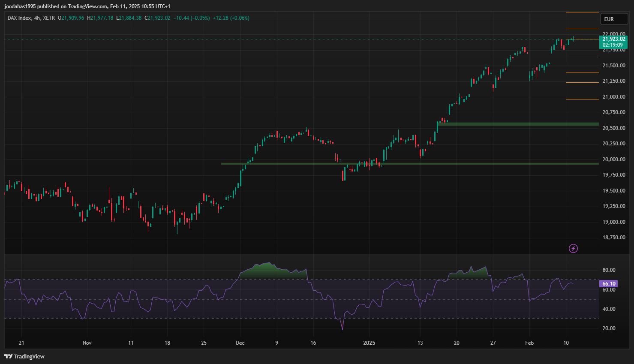Click the 20,500.00 price axis label
Screen dimensions: 634x364
point(614,128)
